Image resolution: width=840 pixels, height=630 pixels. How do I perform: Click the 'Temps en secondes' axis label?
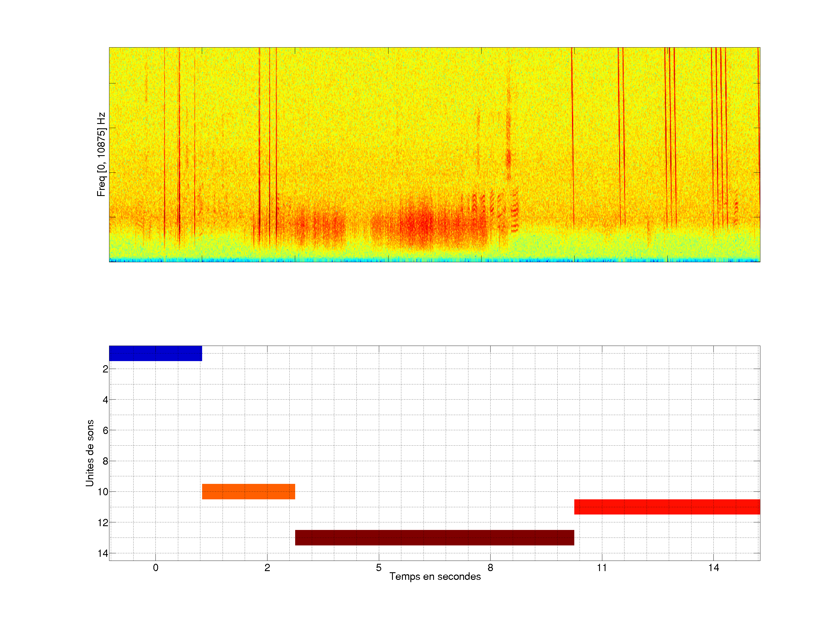coord(435,576)
